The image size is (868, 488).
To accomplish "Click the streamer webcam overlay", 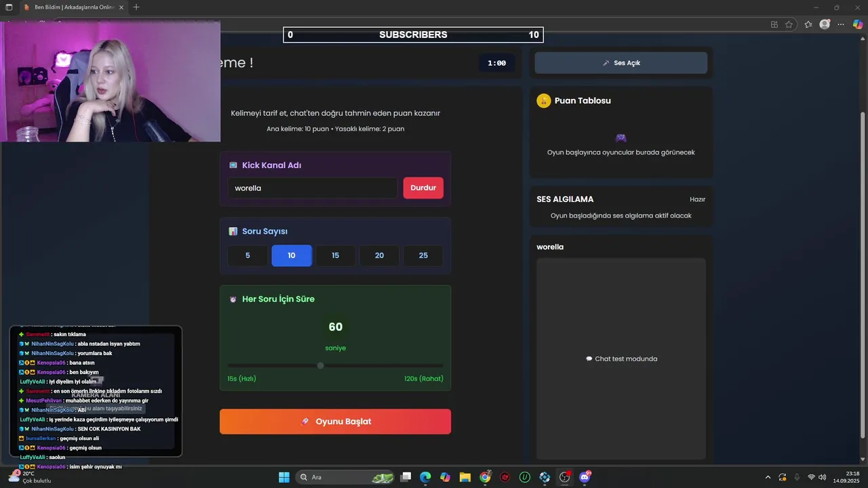I will [x=111, y=81].
